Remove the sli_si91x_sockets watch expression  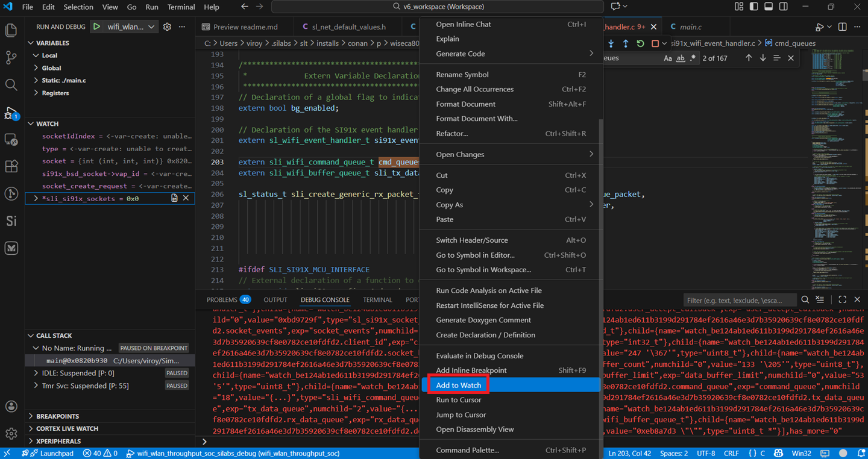click(x=185, y=198)
